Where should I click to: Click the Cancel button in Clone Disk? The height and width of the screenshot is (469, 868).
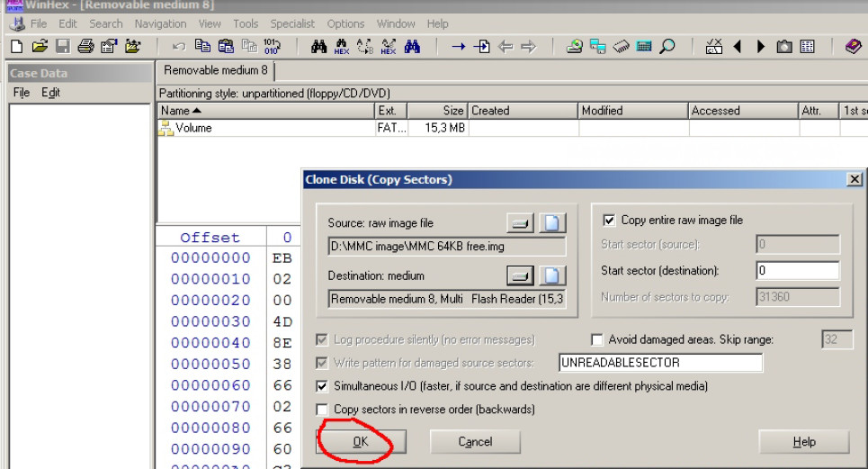[475, 442]
